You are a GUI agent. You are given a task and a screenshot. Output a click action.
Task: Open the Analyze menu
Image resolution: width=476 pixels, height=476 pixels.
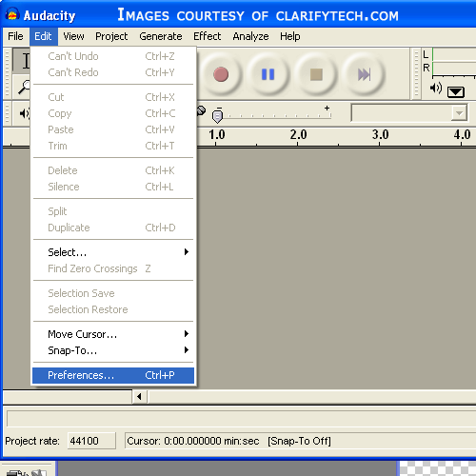[250, 36]
